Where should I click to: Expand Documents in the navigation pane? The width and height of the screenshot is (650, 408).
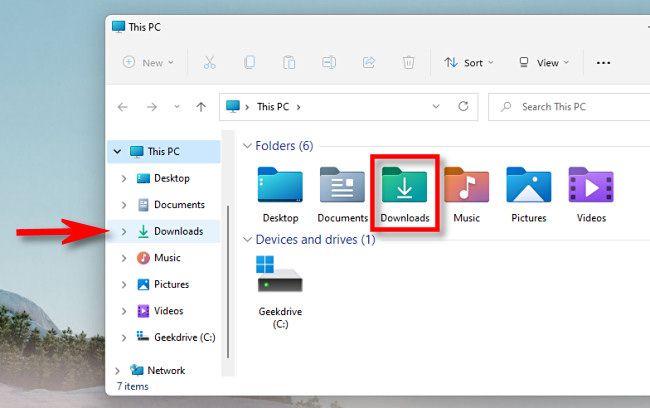(124, 205)
